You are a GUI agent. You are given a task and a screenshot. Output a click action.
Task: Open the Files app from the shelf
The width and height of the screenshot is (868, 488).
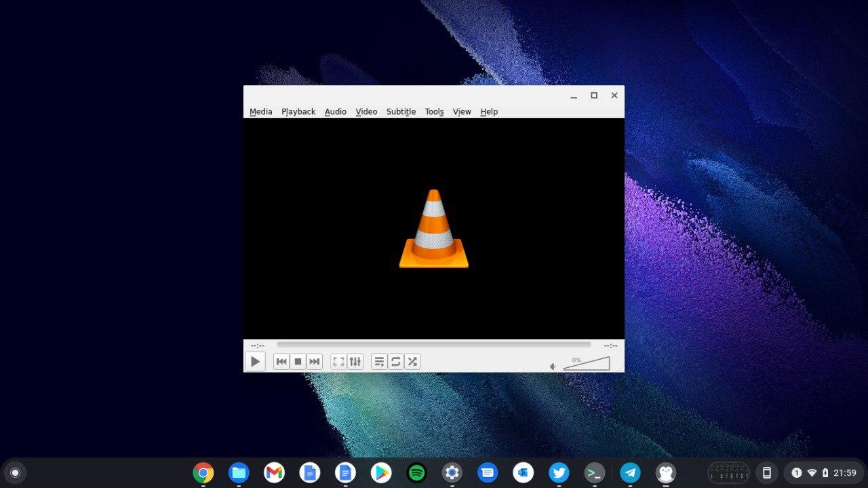click(239, 472)
